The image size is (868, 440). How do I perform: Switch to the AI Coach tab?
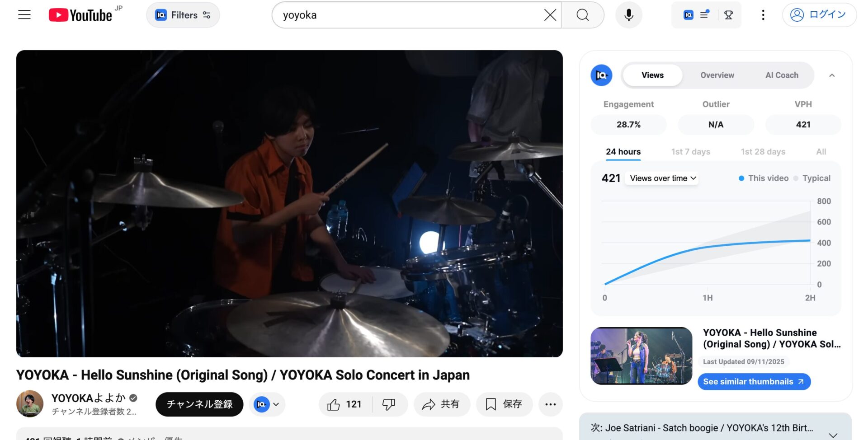pos(782,75)
